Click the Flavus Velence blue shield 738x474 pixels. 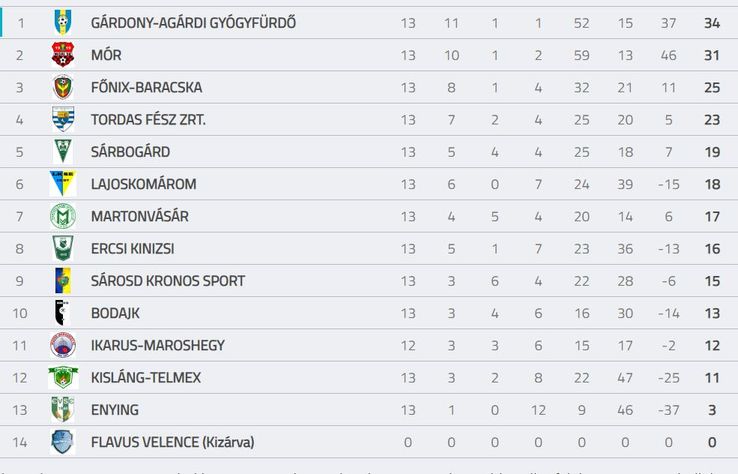tap(63, 442)
